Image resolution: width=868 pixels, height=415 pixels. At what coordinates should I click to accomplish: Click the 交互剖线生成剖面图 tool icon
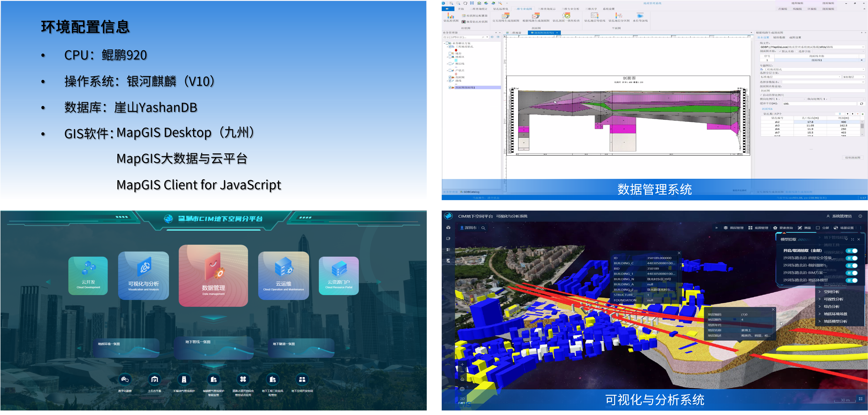506,15
